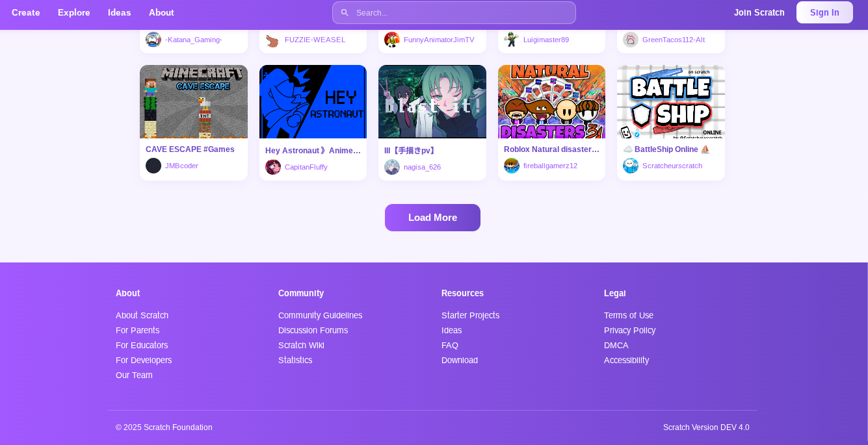
Task: Open CapitanFluffy's avatar icon
Action: 273,167
